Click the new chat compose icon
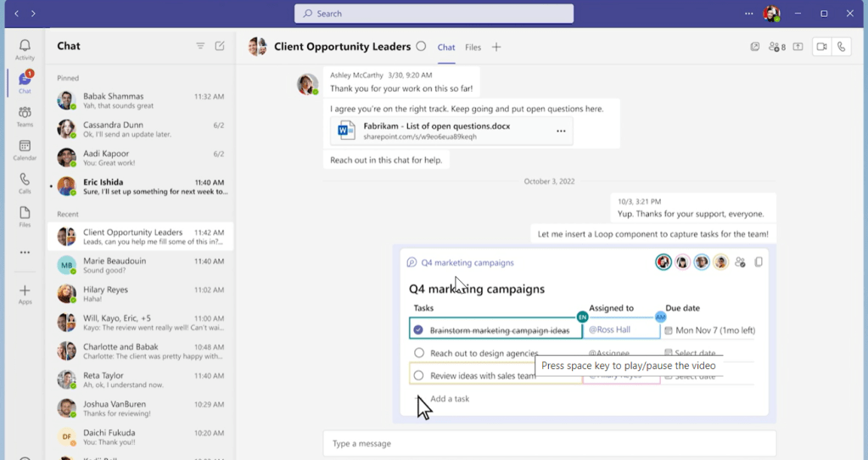The width and height of the screenshot is (868, 460). pos(220,46)
